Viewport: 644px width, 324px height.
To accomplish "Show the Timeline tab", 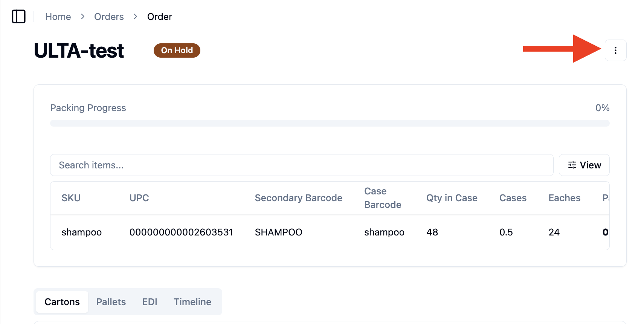I will (x=192, y=302).
